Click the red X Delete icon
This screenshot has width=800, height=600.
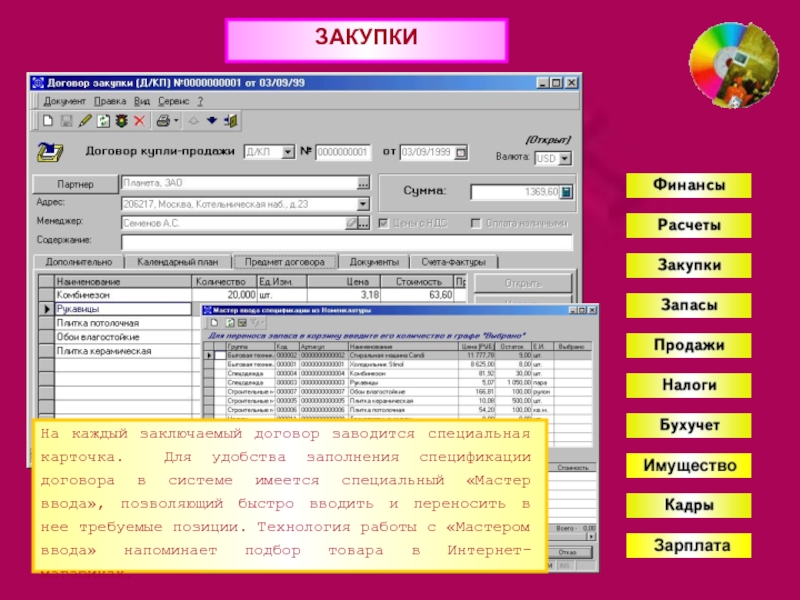tap(139, 121)
